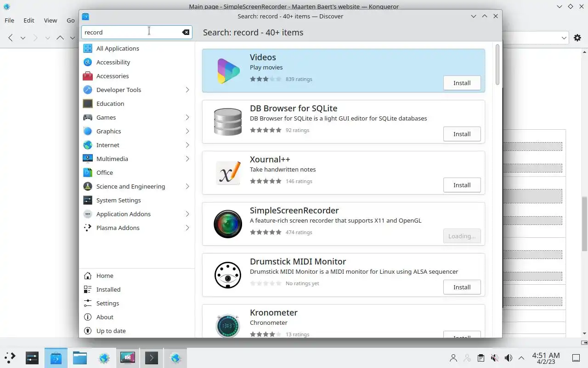Install DB Browser for SQLite

tap(462, 134)
